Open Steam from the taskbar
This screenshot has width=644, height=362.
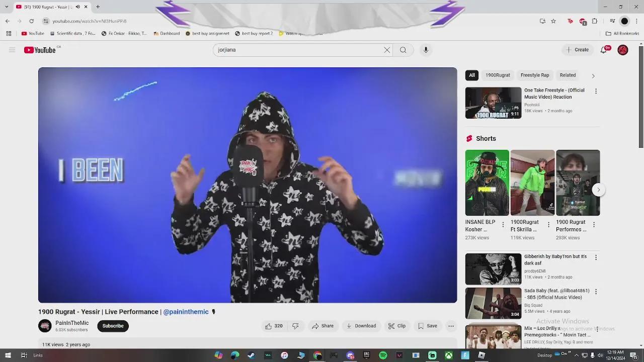[x=251, y=355]
